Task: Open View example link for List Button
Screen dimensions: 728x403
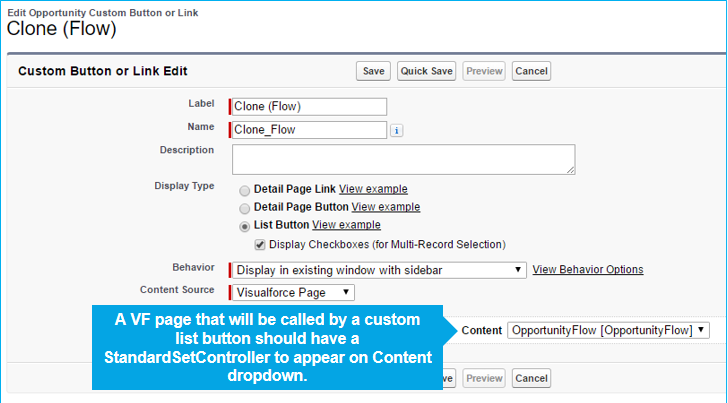Action: click(x=346, y=225)
